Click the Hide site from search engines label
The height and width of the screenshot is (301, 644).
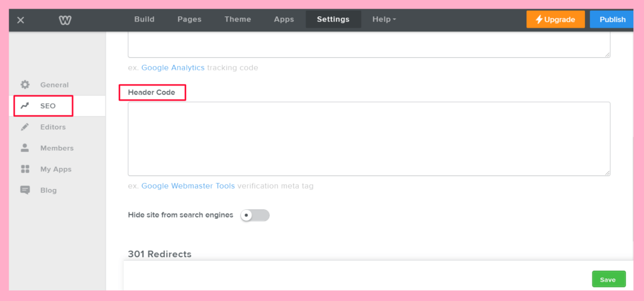click(x=180, y=215)
